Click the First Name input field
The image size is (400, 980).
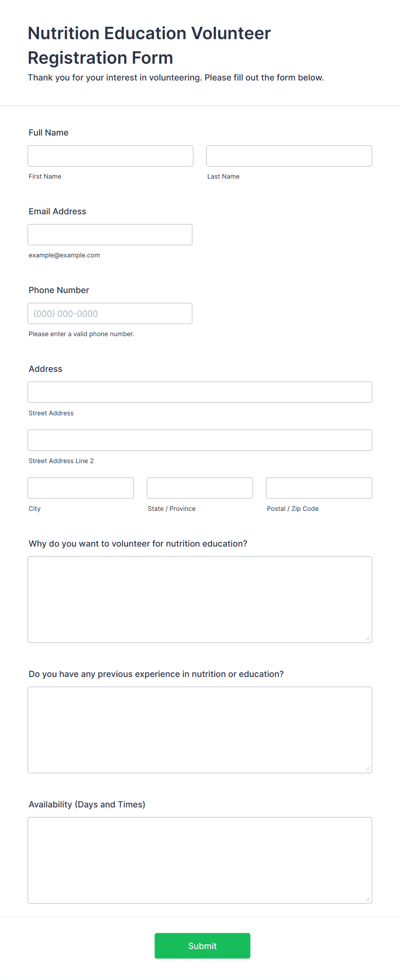(111, 156)
